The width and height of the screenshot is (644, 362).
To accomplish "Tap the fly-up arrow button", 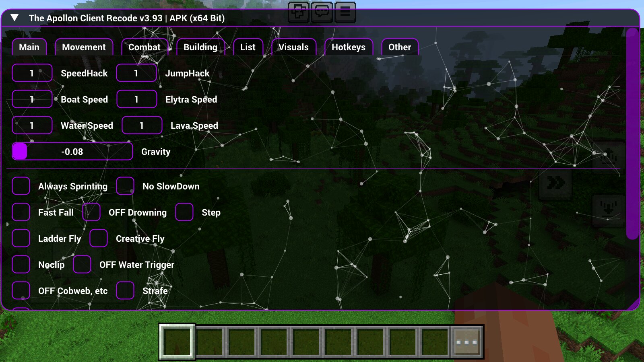I will coord(608,156).
